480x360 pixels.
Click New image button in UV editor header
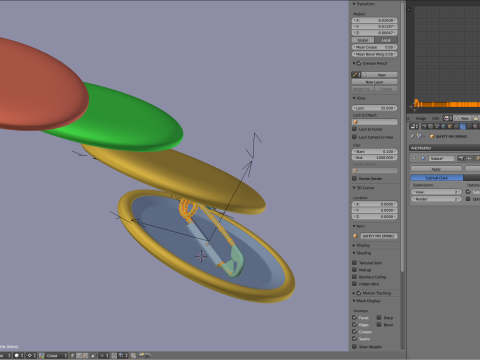(x=462, y=118)
